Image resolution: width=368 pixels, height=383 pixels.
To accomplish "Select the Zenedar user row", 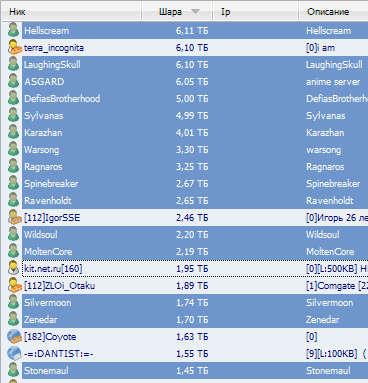I will tap(195, 319).
